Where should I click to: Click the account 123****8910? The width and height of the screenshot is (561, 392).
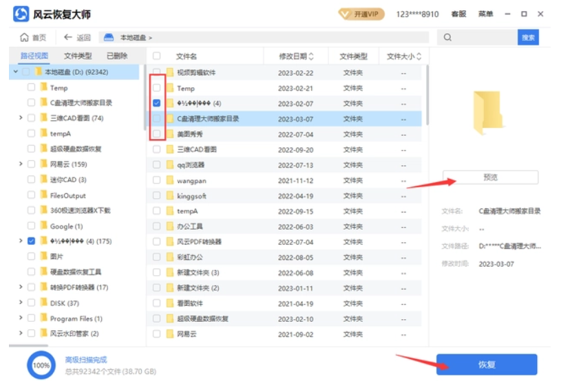pos(417,14)
